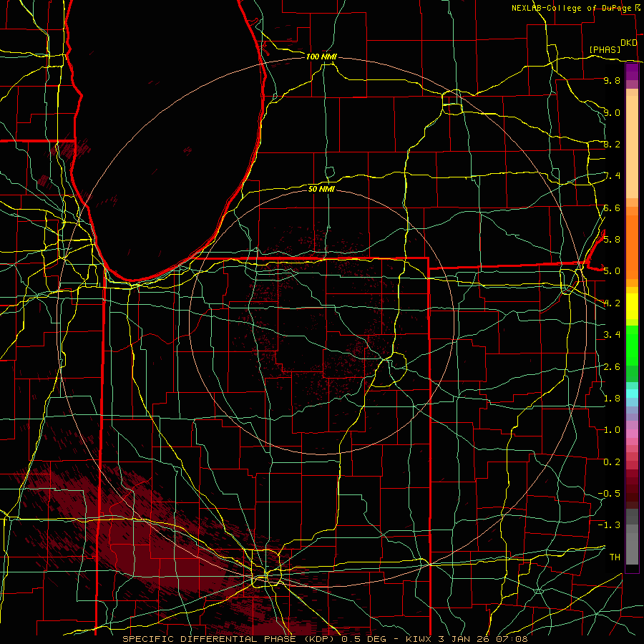Click the TH threshold label
Screen dimensions: 644x644
coord(615,557)
